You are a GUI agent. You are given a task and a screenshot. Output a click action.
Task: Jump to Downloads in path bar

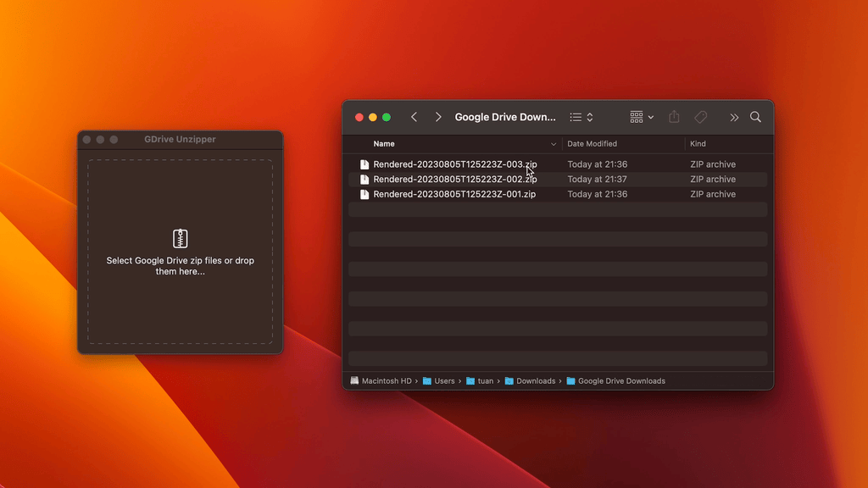tap(535, 381)
